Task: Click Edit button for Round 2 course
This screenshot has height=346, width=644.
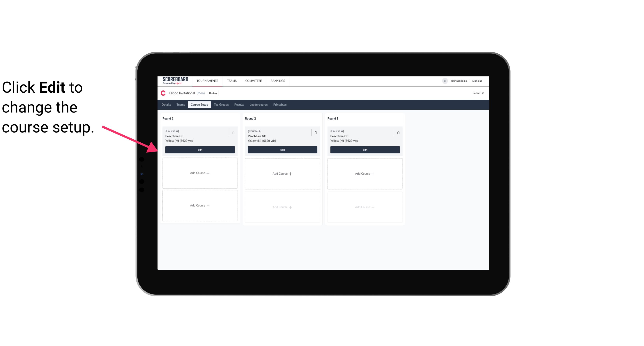Action: point(282,149)
